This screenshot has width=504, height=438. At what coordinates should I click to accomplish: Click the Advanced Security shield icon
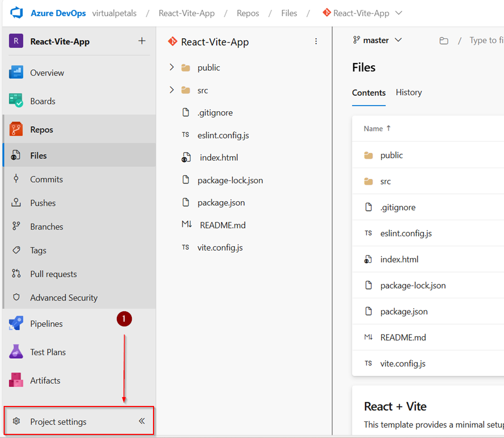click(16, 297)
